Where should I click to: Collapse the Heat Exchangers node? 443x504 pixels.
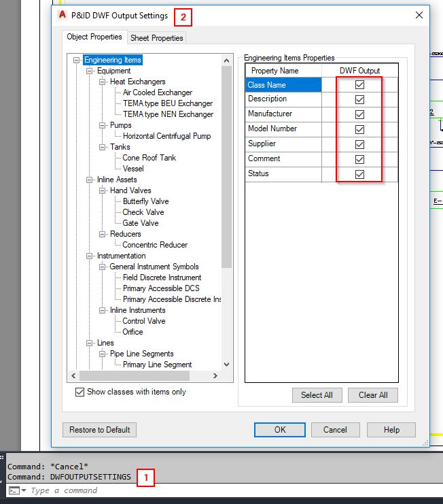point(102,82)
